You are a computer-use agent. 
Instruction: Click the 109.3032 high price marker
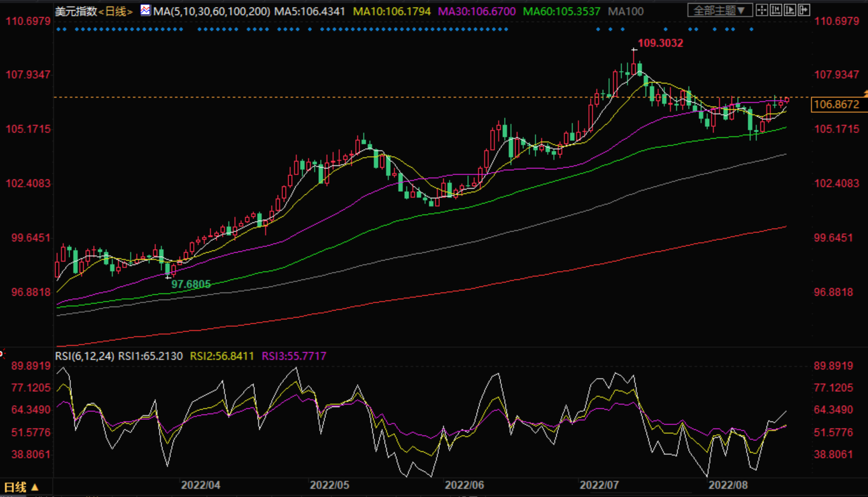(x=660, y=43)
